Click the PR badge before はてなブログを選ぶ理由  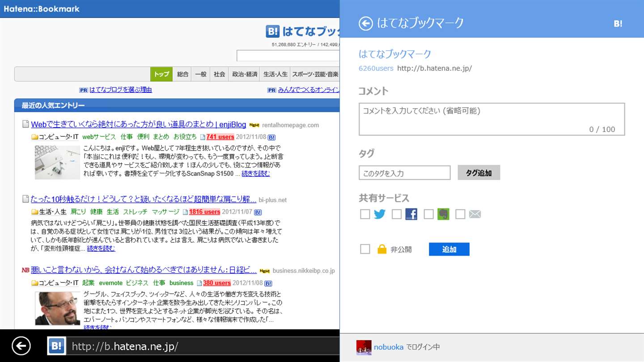(x=84, y=90)
